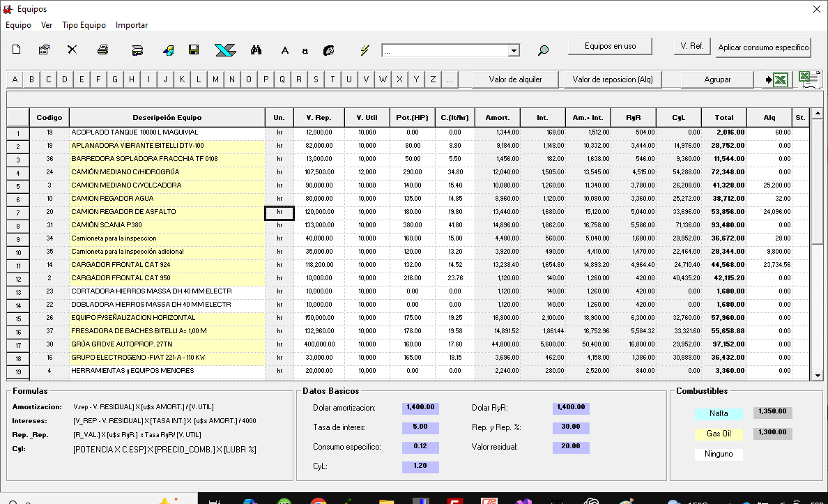The height and width of the screenshot is (504, 828).
Task: Click the Agrupar button
Action: click(717, 79)
